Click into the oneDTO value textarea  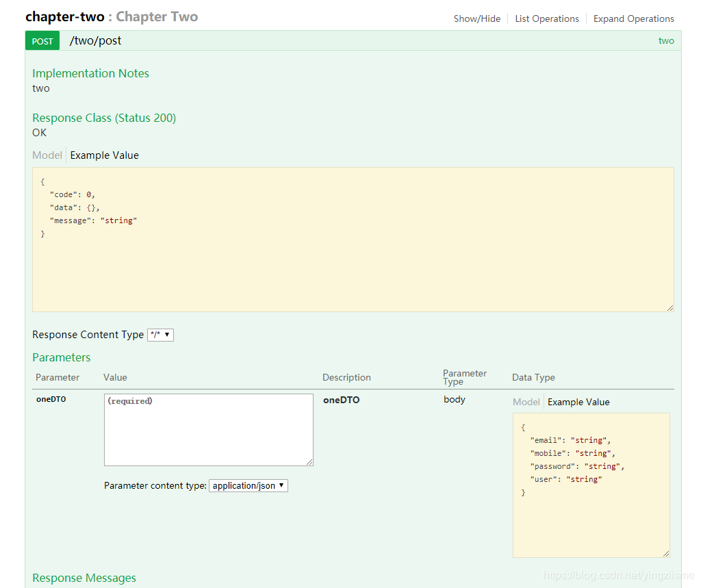tap(209, 430)
